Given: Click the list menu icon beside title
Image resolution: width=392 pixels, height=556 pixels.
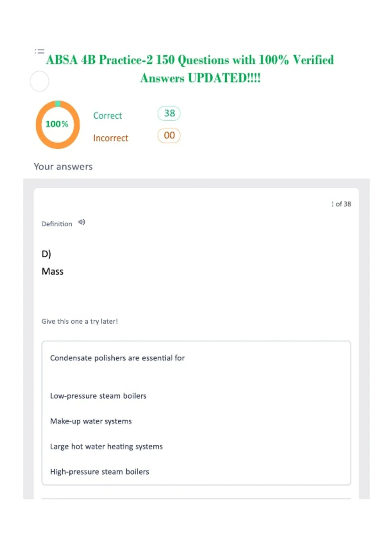Looking at the screenshot, I should click(40, 51).
